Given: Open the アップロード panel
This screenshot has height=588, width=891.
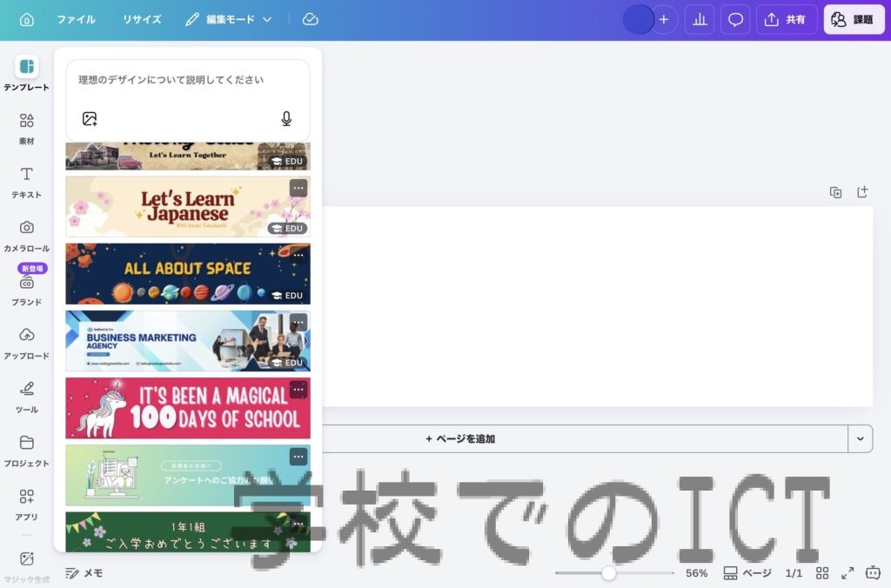Looking at the screenshot, I should point(27,342).
